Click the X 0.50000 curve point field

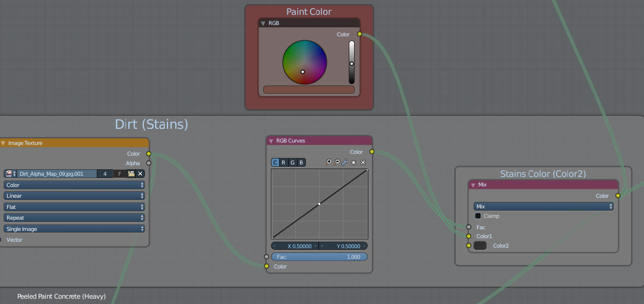click(295, 246)
